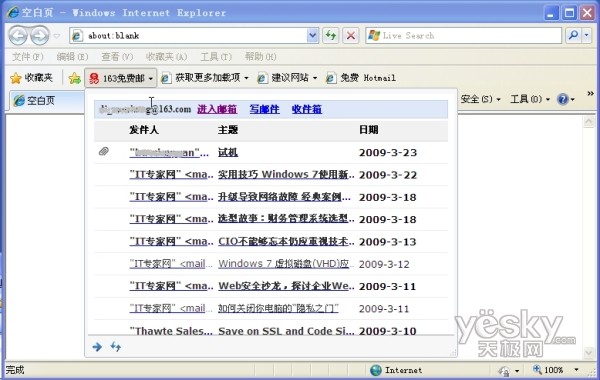The height and width of the screenshot is (380, 600).
Task: Toggle the 163免费邮 web slice button
Action: point(121,78)
